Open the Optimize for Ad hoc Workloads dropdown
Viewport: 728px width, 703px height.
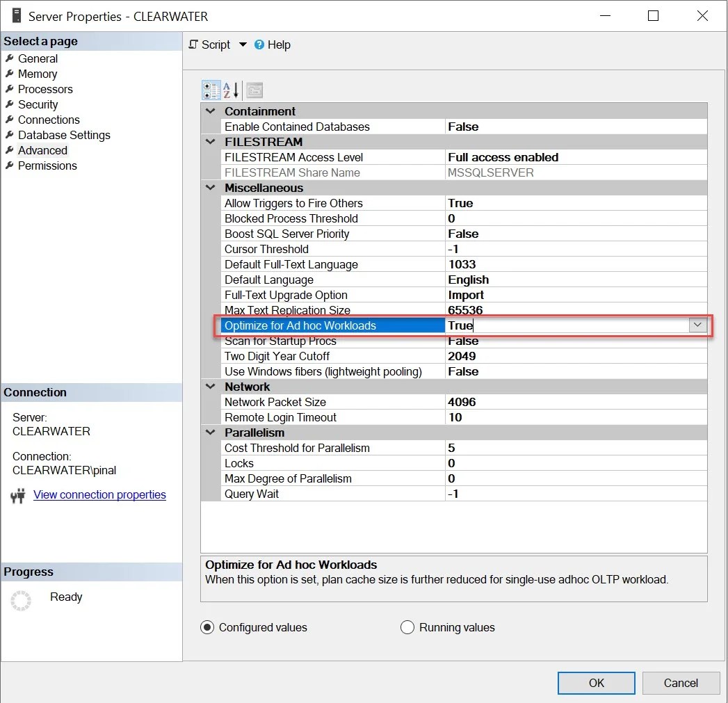698,325
